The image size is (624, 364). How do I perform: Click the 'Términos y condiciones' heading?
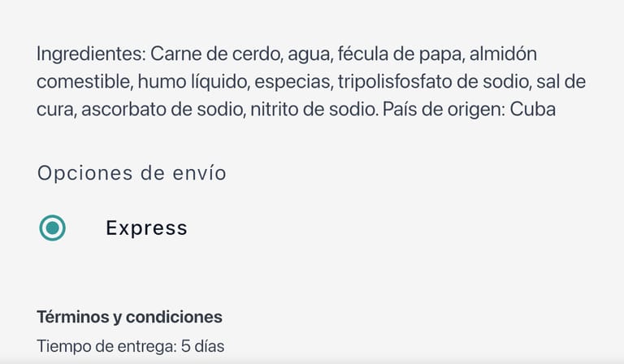tap(129, 317)
